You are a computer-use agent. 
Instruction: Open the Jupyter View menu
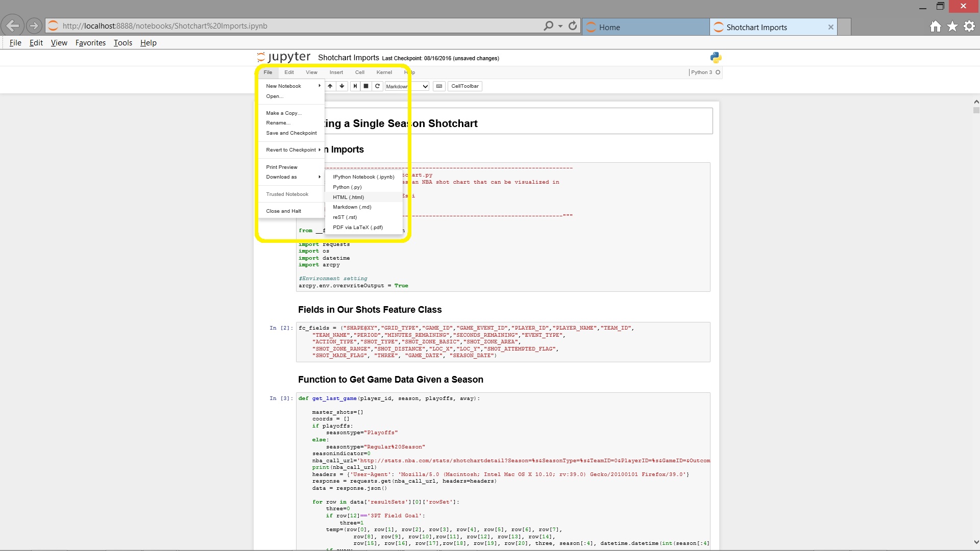click(x=311, y=72)
